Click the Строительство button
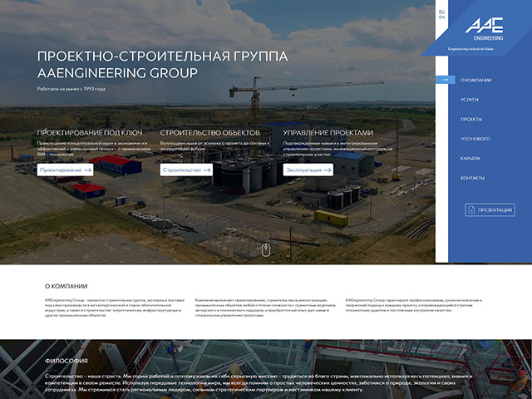The height and width of the screenshot is (399, 532). (186, 170)
